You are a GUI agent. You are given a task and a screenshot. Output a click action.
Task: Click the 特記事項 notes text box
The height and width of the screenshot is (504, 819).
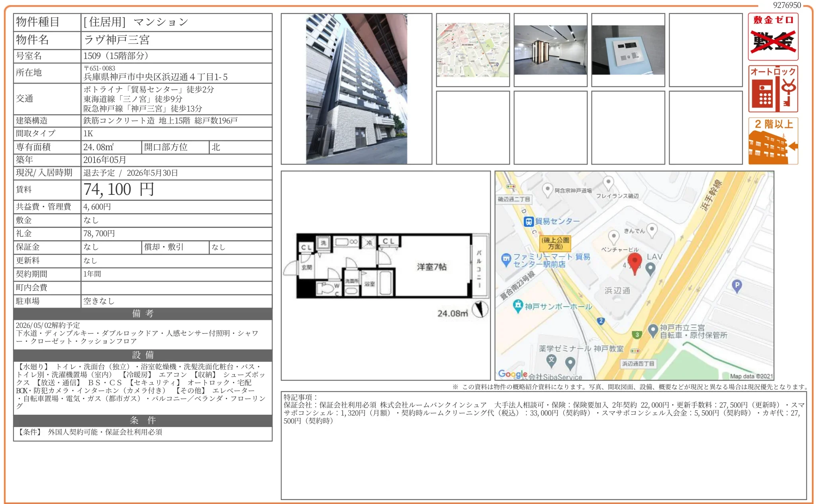tap(543, 445)
